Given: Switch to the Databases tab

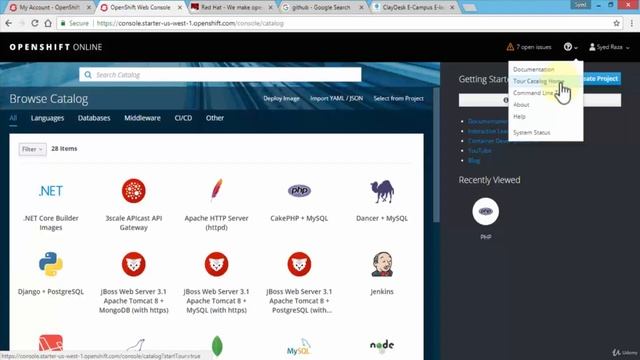Looking at the screenshot, I should [x=94, y=118].
